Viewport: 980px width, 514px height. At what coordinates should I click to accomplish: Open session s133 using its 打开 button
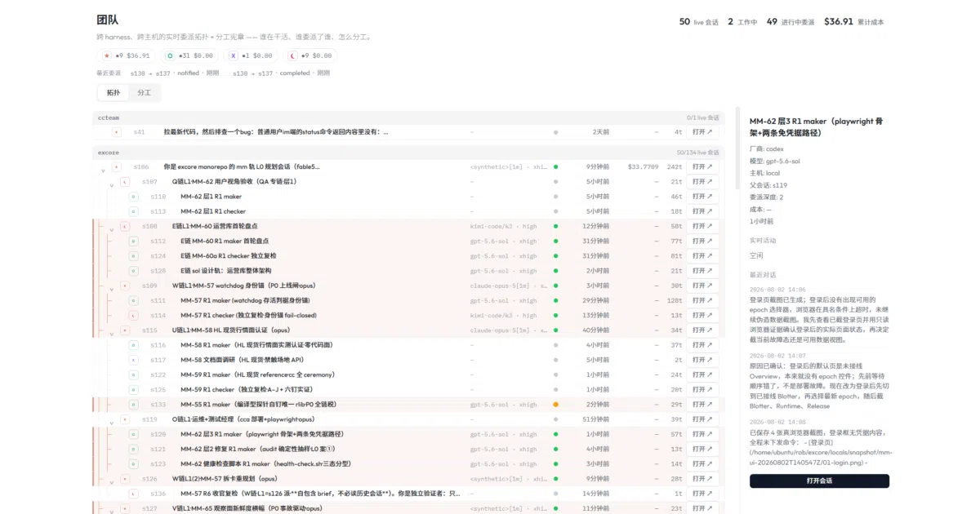(x=702, y=405)
